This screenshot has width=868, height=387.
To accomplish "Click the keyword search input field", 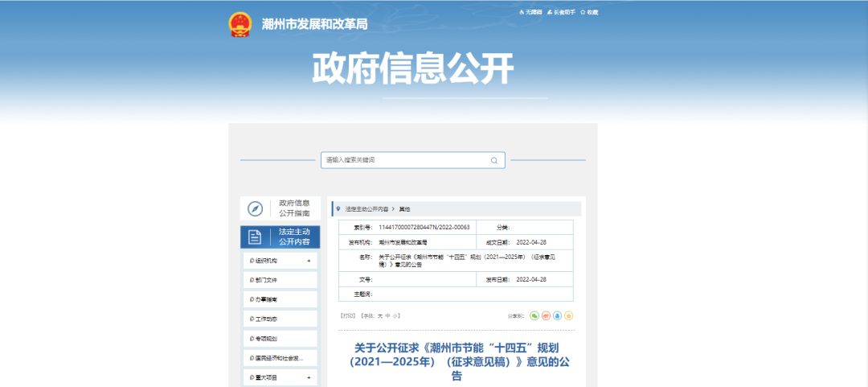I will (x=406, y=160).
